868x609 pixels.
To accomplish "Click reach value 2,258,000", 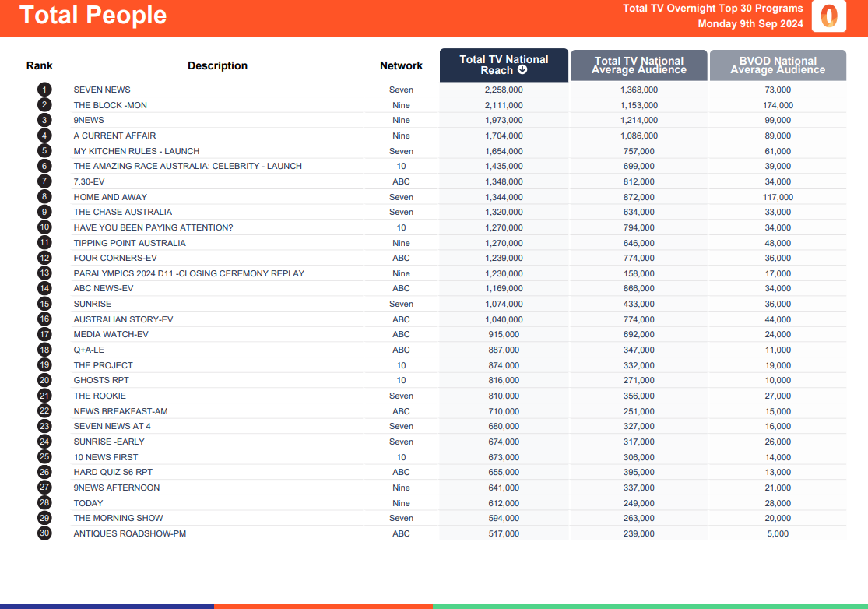I will point(504,90).
